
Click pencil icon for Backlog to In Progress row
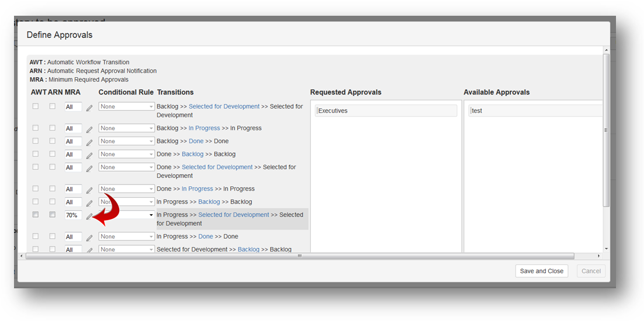pyautogui.click(x=89, y=129)
